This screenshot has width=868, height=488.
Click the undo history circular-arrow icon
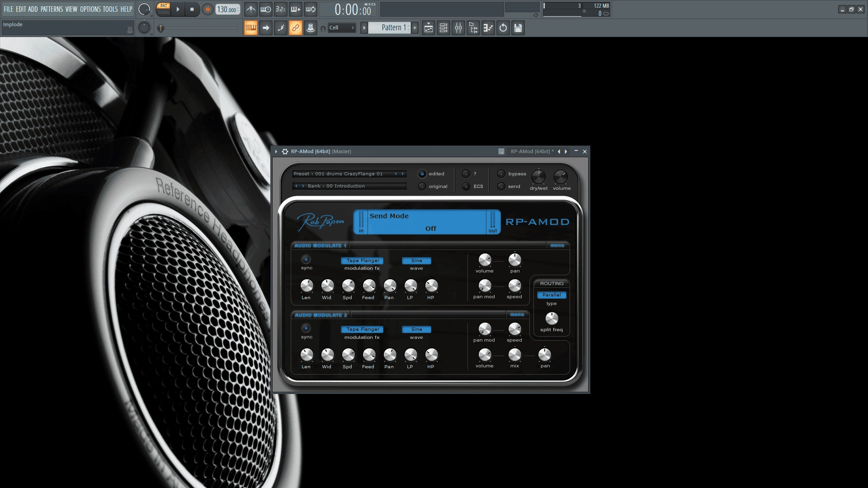(x=503, y=28)
